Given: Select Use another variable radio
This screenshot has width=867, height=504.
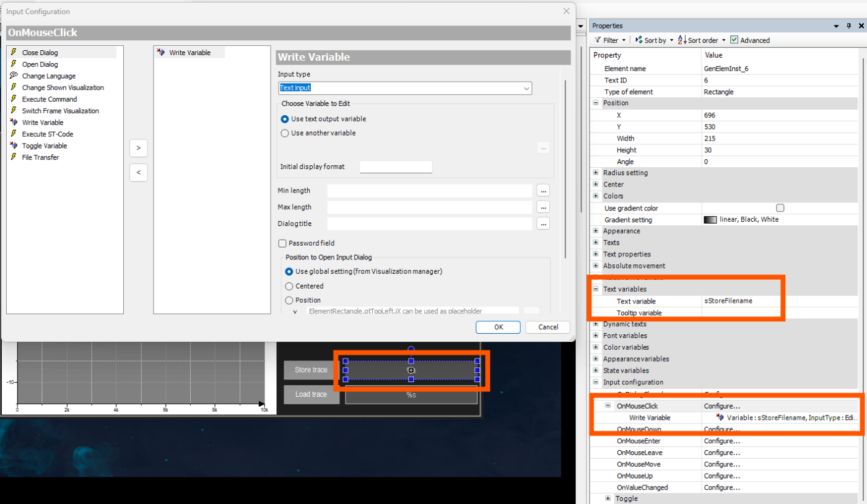Looking at the screenshot, I should click(285, 133).
